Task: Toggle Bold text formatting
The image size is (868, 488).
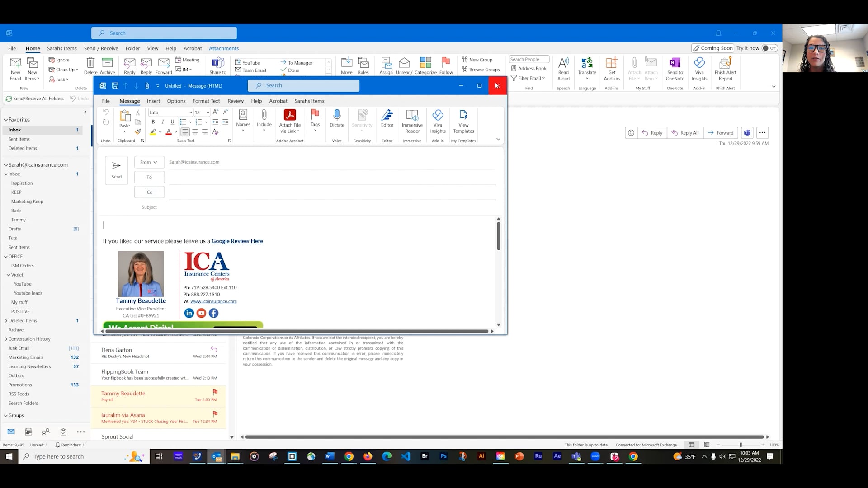Action: click(x=153, y=122)
